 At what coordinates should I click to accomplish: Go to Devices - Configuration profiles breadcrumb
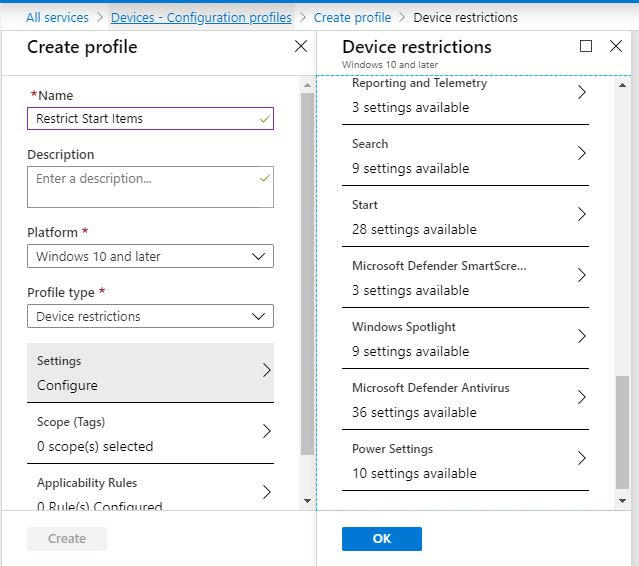(x=201, y=17)
